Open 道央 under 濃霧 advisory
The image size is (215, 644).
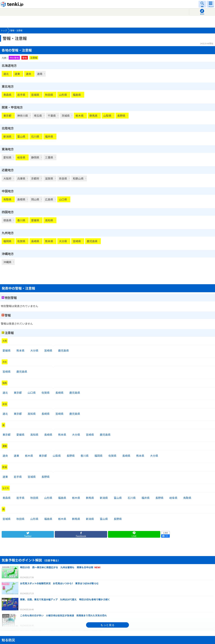pos(5,456)
